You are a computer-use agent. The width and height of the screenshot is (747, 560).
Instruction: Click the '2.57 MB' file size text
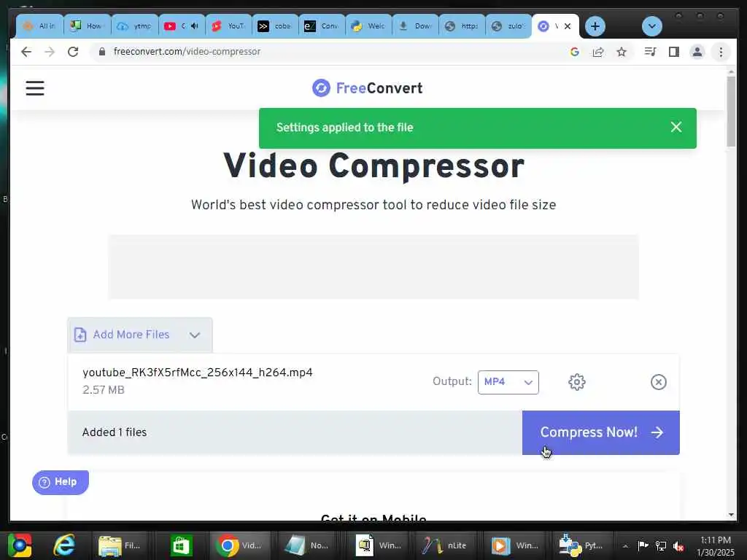[x=104, y=390]
